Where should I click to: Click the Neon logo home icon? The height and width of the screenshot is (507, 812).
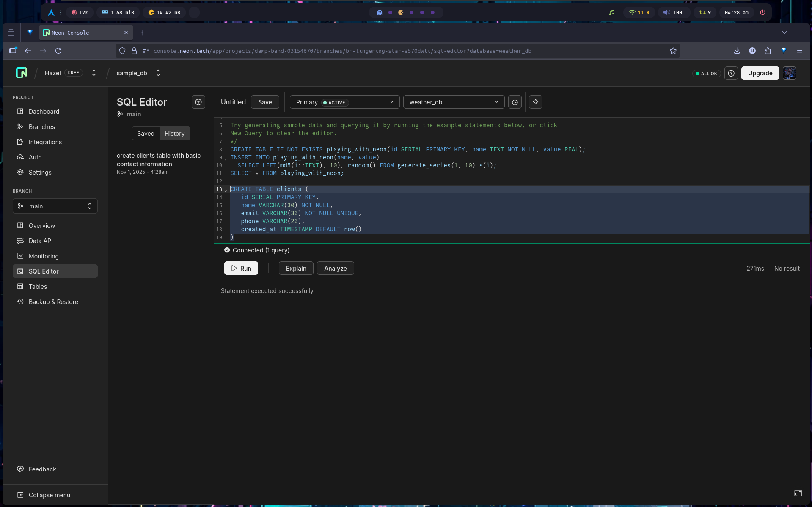pyautogui.click(x=22, y=73)
